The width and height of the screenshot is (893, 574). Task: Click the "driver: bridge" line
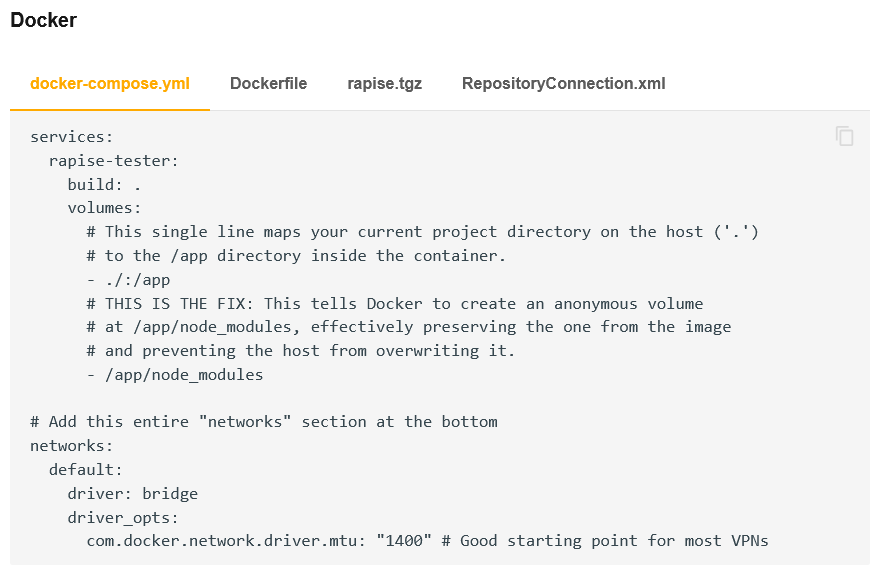pos(132,494)
